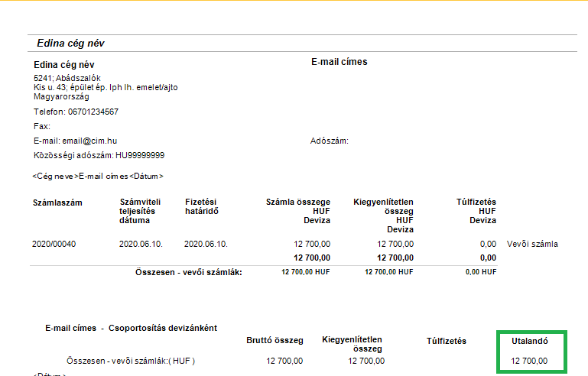Click the Bruttó összeg column heading

tap(275, 340)
